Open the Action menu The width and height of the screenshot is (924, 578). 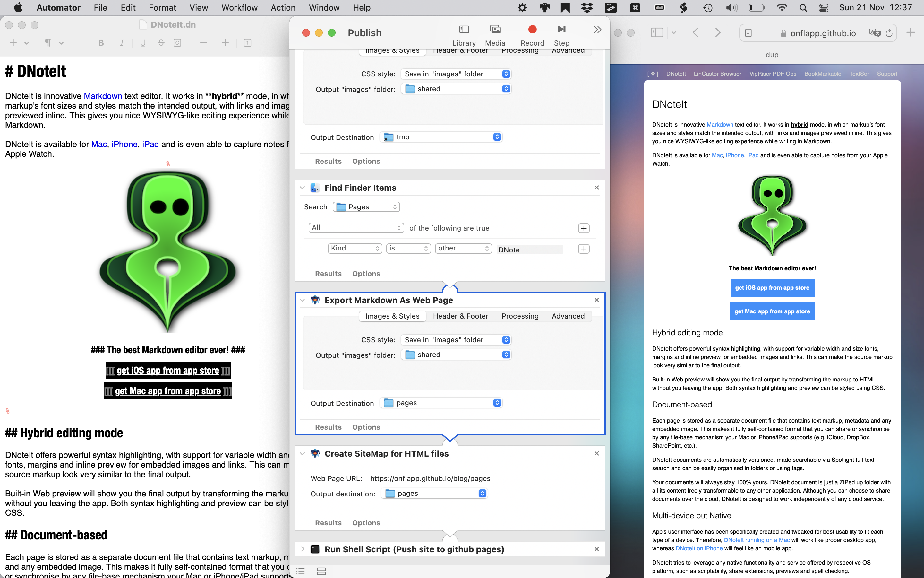click(283, 8)
